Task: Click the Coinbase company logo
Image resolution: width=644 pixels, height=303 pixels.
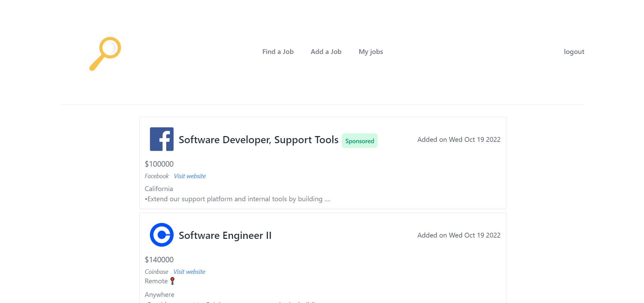Action: click(162, 235)
